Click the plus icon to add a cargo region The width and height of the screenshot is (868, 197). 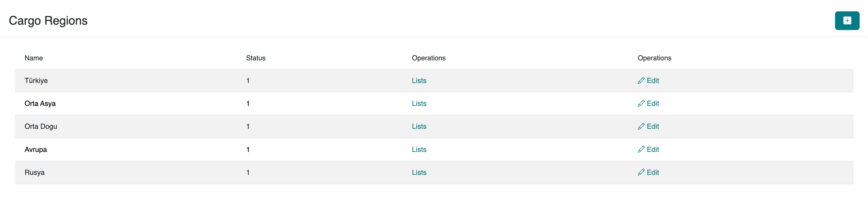(847, 21)
